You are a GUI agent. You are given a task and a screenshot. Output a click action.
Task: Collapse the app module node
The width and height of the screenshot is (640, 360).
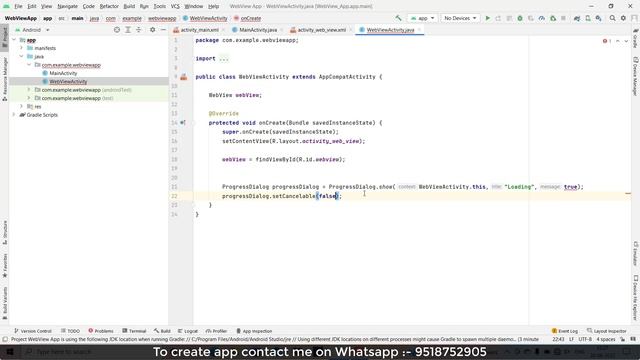pyautogui.click(x=14, y=40)
